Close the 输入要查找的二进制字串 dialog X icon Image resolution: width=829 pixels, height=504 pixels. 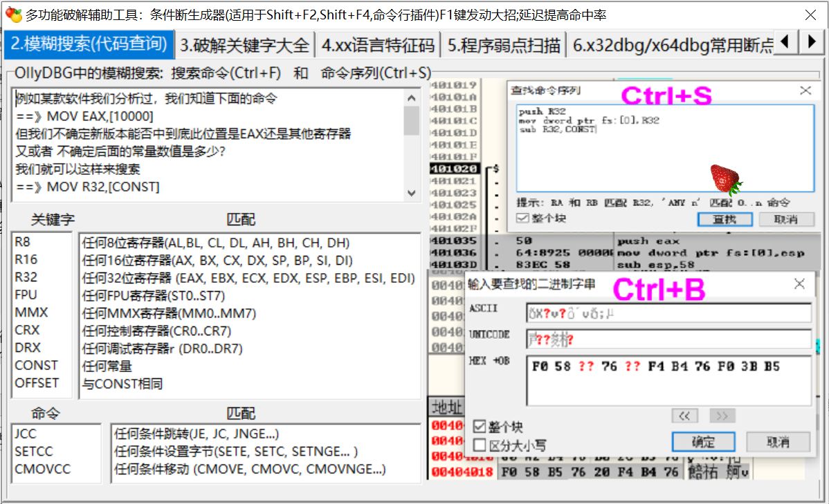coord(799,283)
